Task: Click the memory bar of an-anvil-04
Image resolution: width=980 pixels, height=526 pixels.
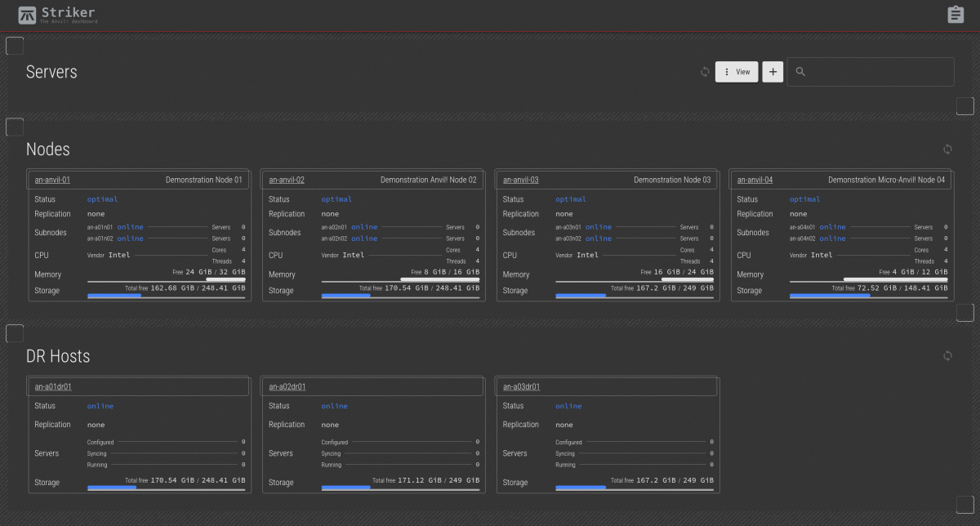Action: point(868,280)
